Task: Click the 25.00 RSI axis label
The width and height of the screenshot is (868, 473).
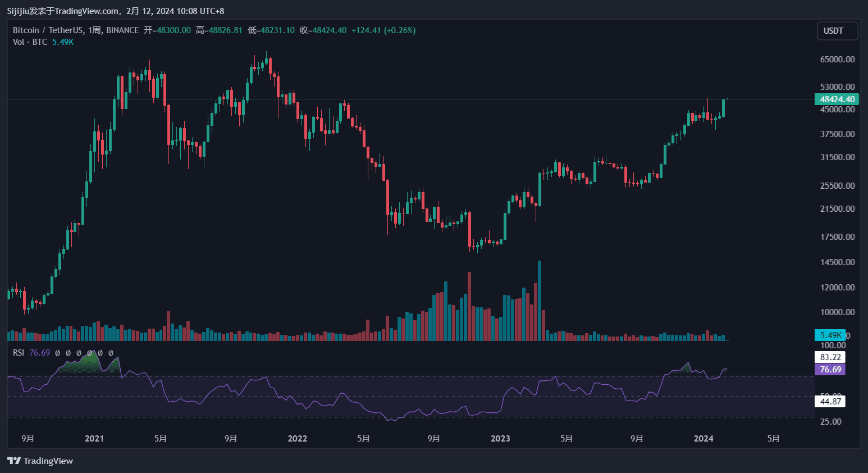Action: point(831,422)
